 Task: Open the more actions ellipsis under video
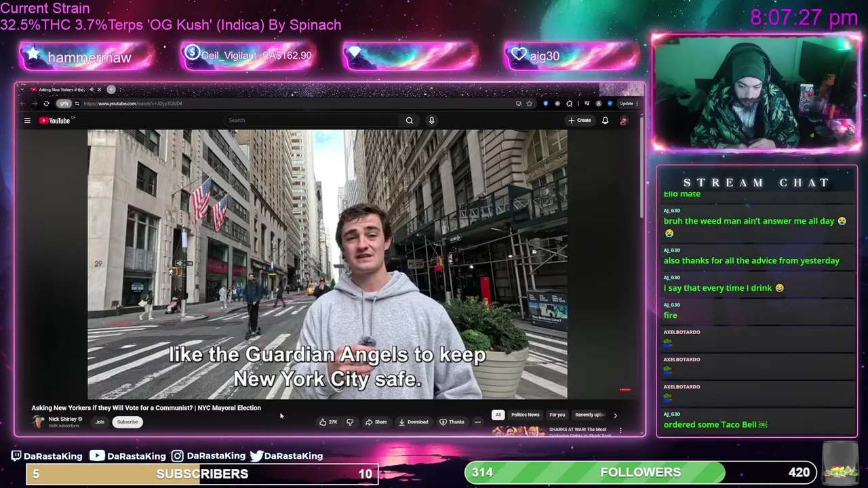[x=477, y=422]
